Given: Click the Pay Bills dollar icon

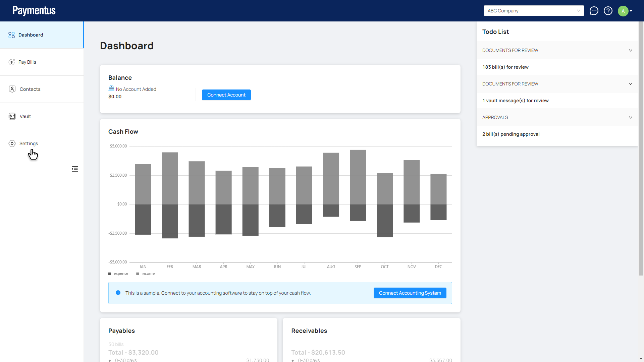Looking at the screenshot, I should pyautogui.click(x=11, y=62).
